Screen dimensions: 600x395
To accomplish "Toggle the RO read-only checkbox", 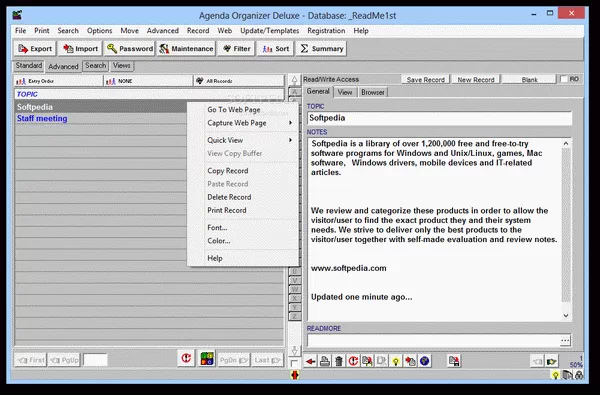I will click(564, 79).
